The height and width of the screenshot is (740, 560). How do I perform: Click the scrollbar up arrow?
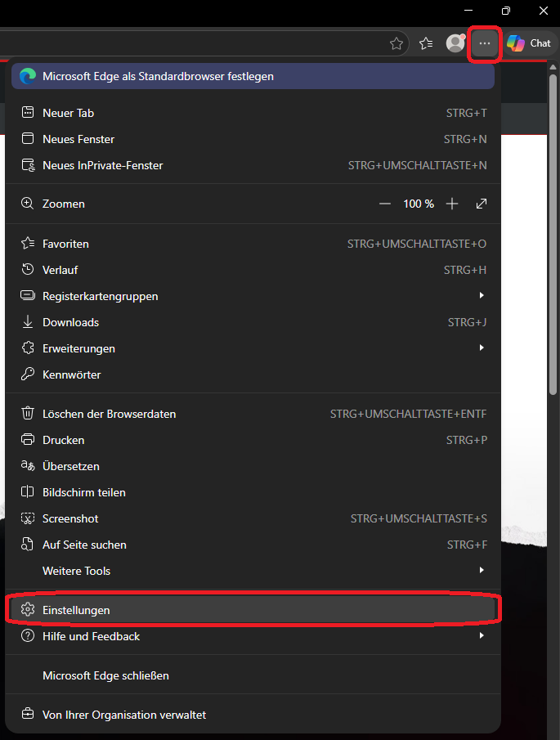point(553,68)
